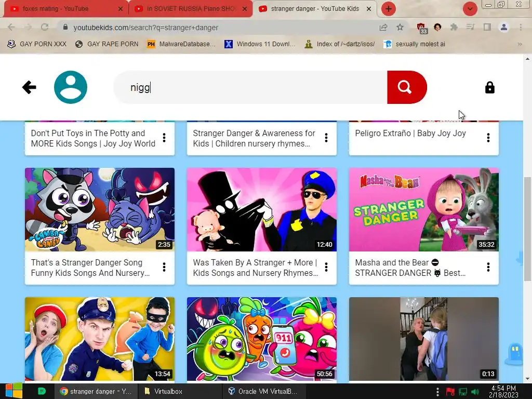Select the stranger danger YouTube Kids tab
Image resolution: width=532 pixels, height=399 pixels.
(314, 9)
